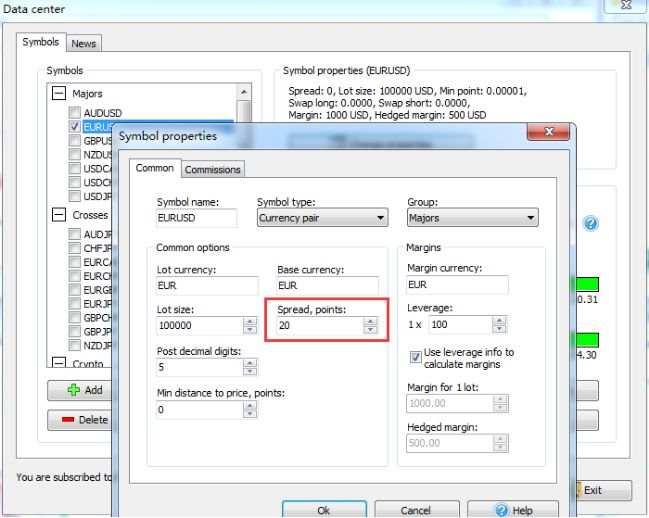This screenshot has height=518, width=649.
Task: Click Exit button in Data center
Action: click(x=603, y=490)
